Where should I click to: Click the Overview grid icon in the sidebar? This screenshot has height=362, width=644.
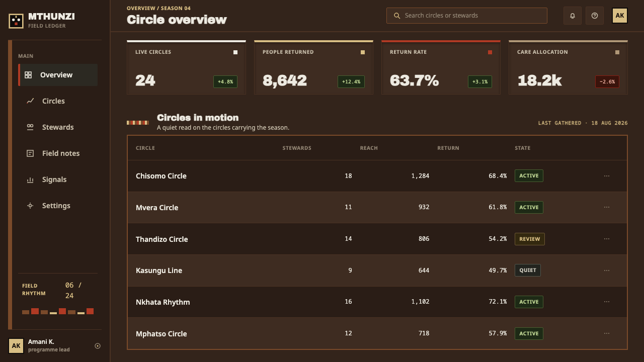click(x=28, y=75)
